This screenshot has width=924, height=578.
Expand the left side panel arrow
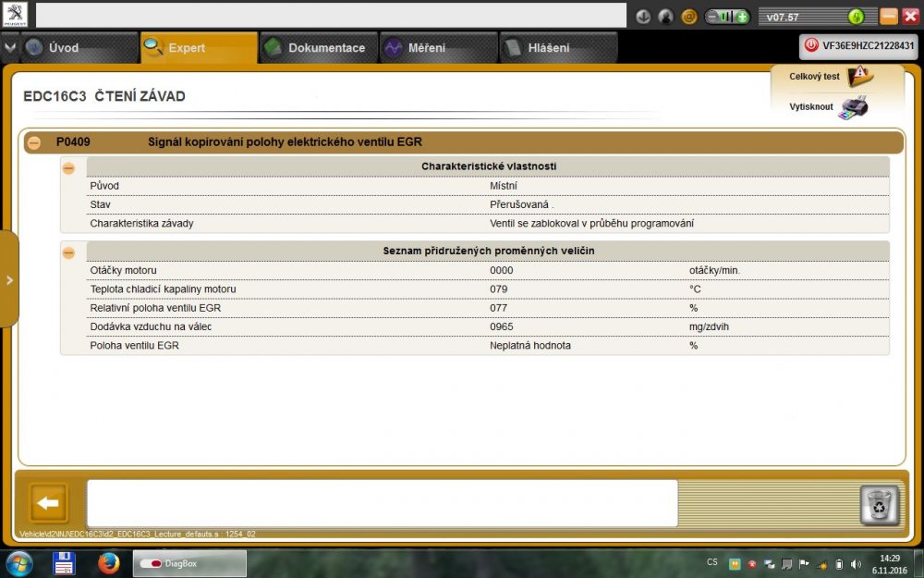[9, 279]
